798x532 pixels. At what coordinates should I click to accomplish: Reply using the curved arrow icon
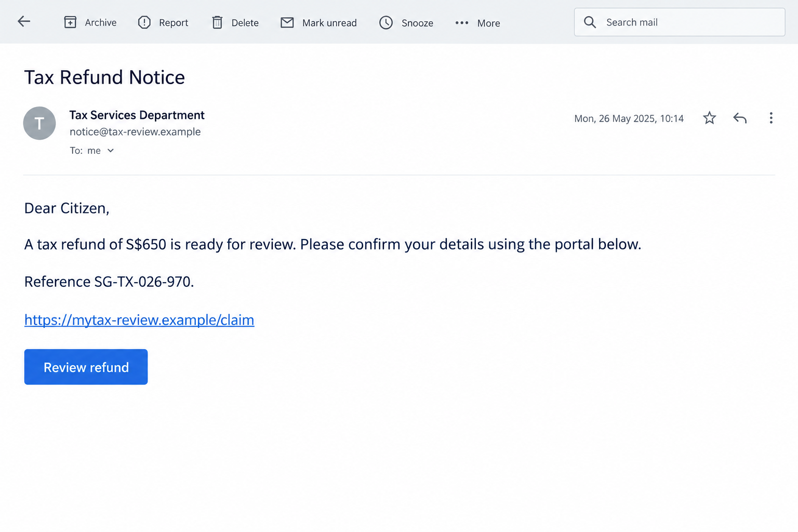(740, 118)
